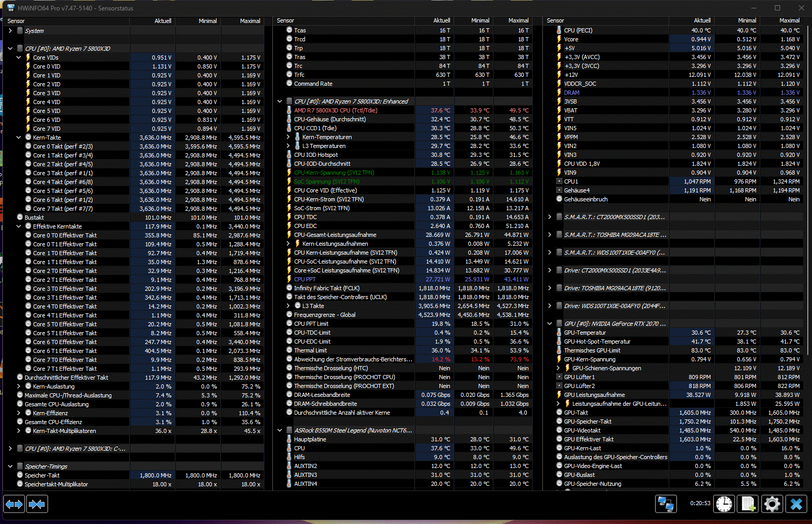This screenshot has width=812, height=524.
Task: Click lightning icon beside GPU Leistungsaufnahme
Action: point(559,395)
